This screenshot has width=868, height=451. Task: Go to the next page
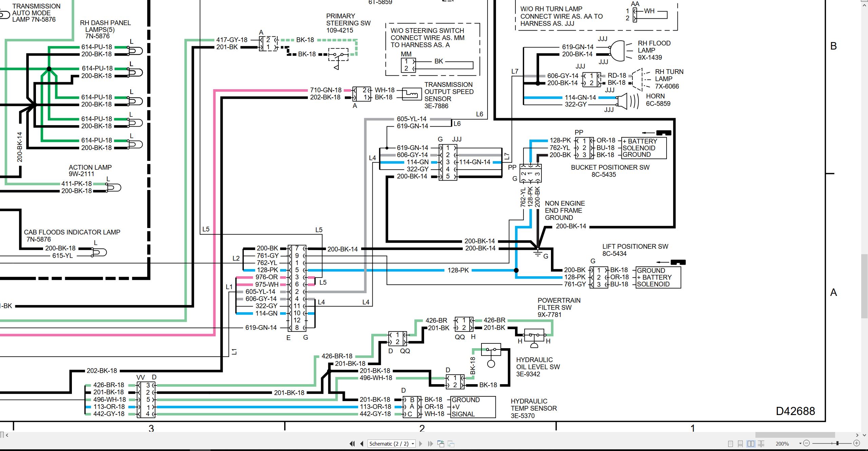(421, 444)
